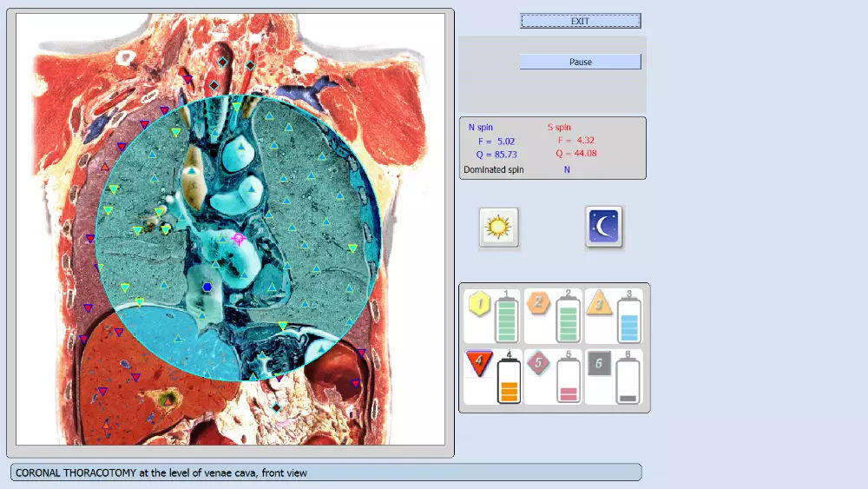Select orange hexagon level 2 legend icon

coord(538,303)
